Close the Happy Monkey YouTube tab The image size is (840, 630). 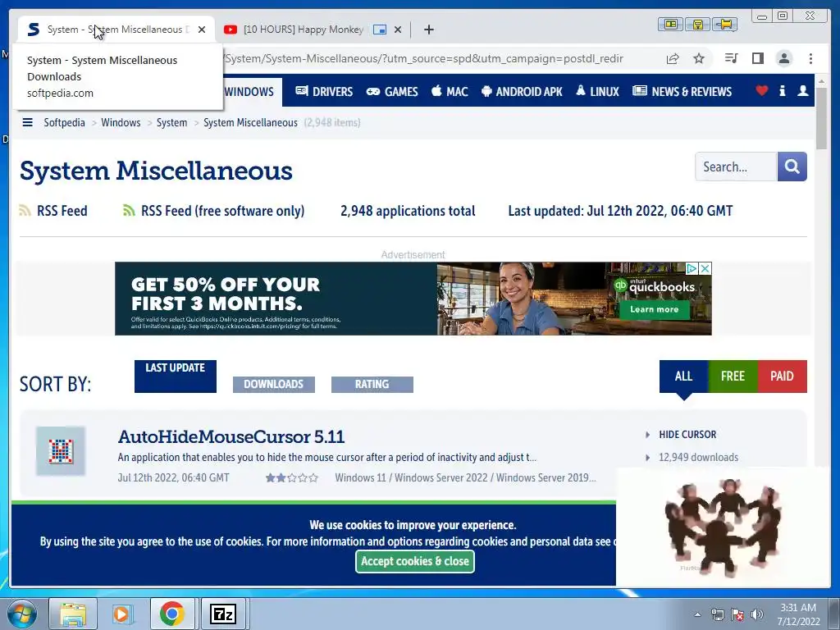398,30
